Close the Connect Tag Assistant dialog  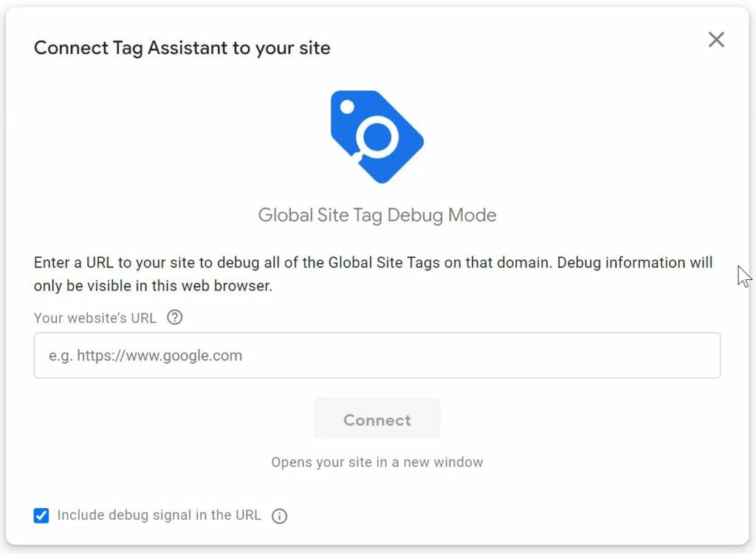(716, 40)
